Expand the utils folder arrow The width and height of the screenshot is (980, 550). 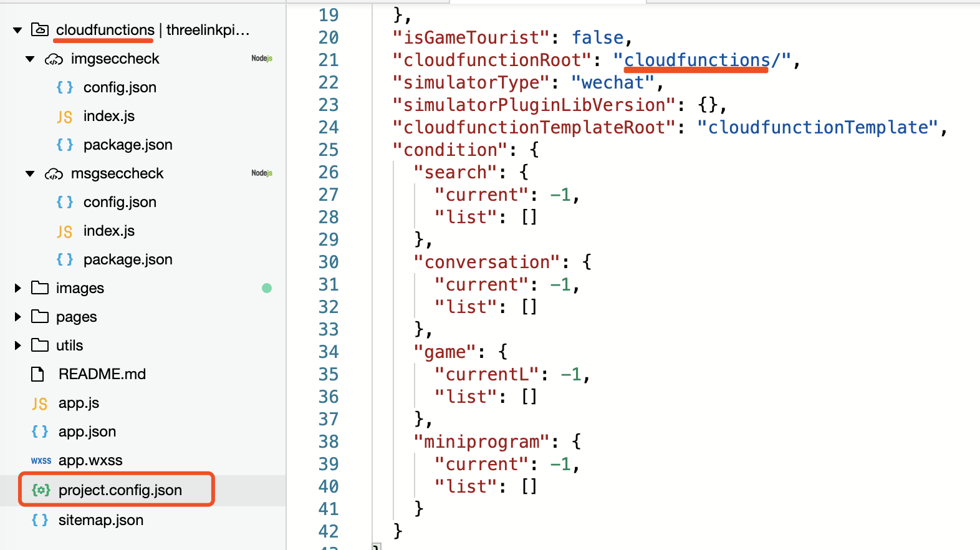(17, 345)
